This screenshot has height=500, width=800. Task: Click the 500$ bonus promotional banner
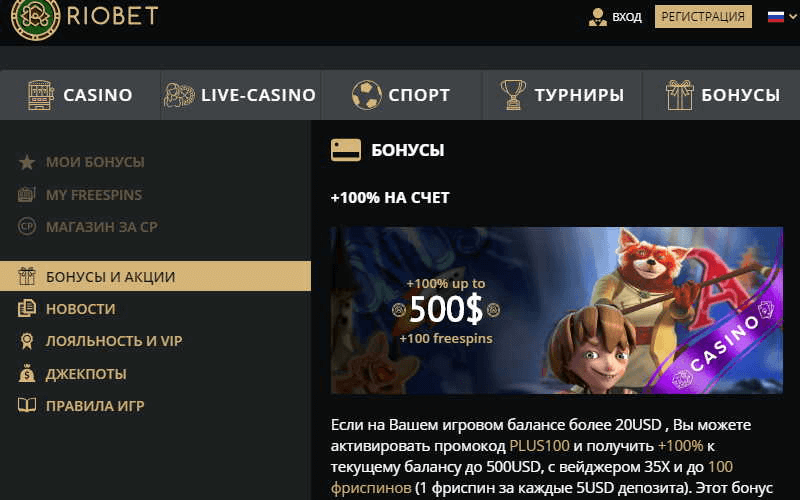pyautogui.click(x=557, y=310)
